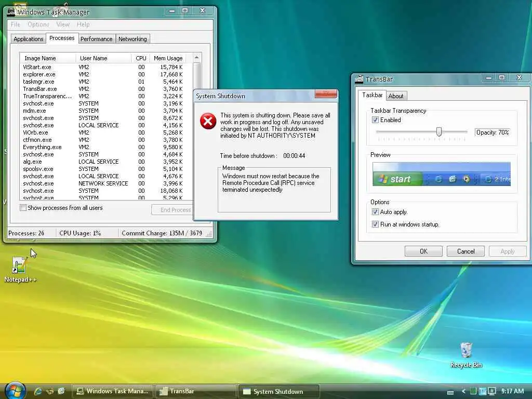Viewport: 532px width, 399px height.
Task: Select the alg.exe process row
Action: 106,162
